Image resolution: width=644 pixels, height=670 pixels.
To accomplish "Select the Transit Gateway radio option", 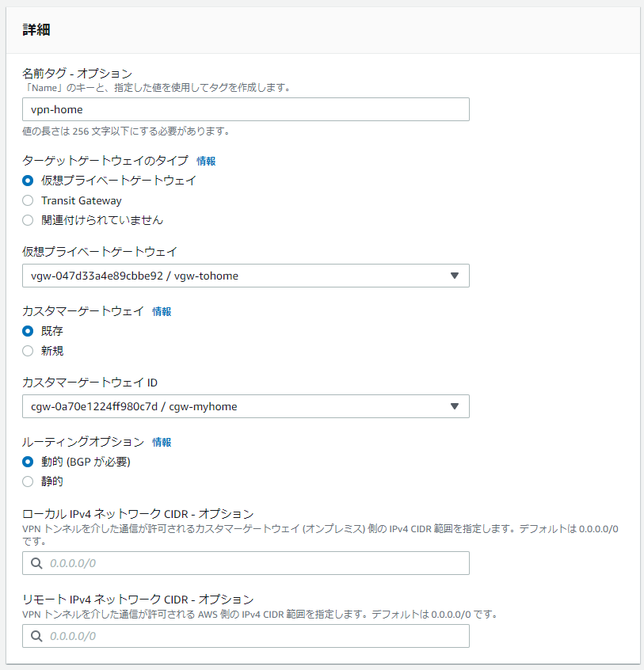I will (x=29, y=200).
